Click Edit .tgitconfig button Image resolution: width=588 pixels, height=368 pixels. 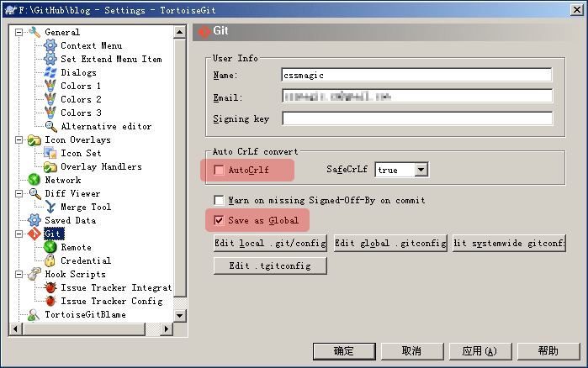click(270, 265)
